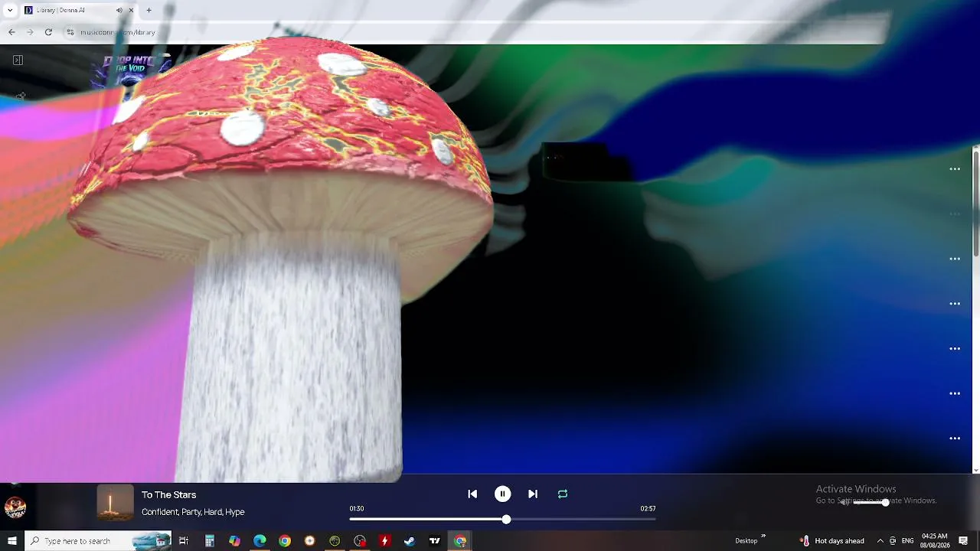Go forward one page in browser
Screen dimensions: 980x551
[x=30, y=32]
